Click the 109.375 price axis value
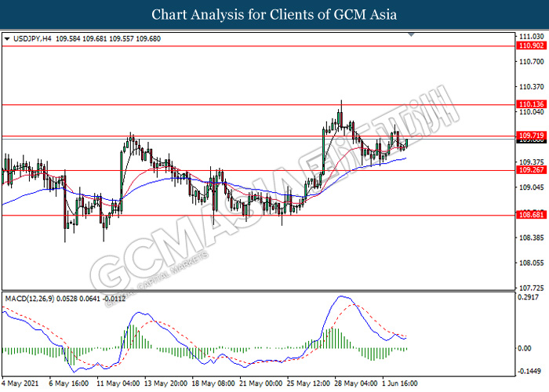 [x=532, y=162]
